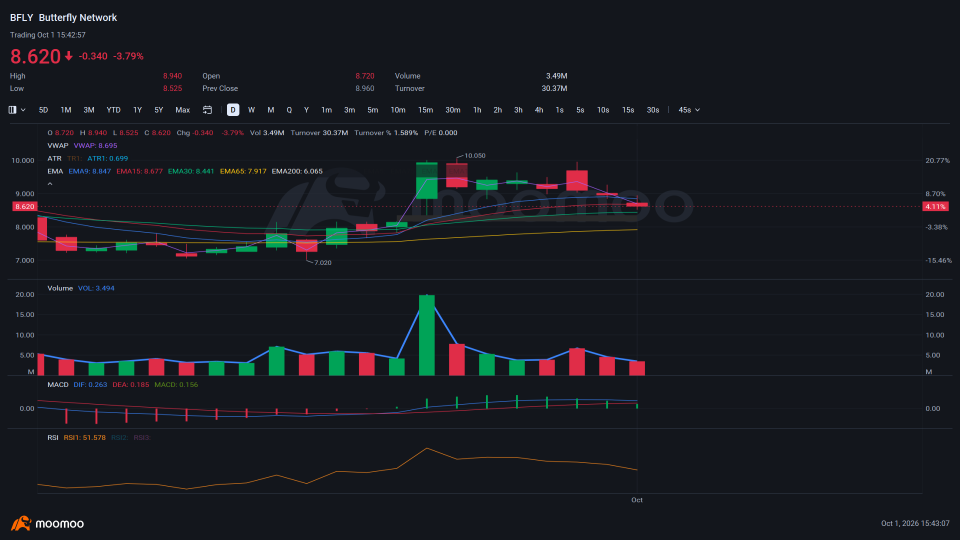Image resolution: width=960 pixels, height=540 pixels.
Task: Click the RSI1: 51.578 value
Action: 84,438
